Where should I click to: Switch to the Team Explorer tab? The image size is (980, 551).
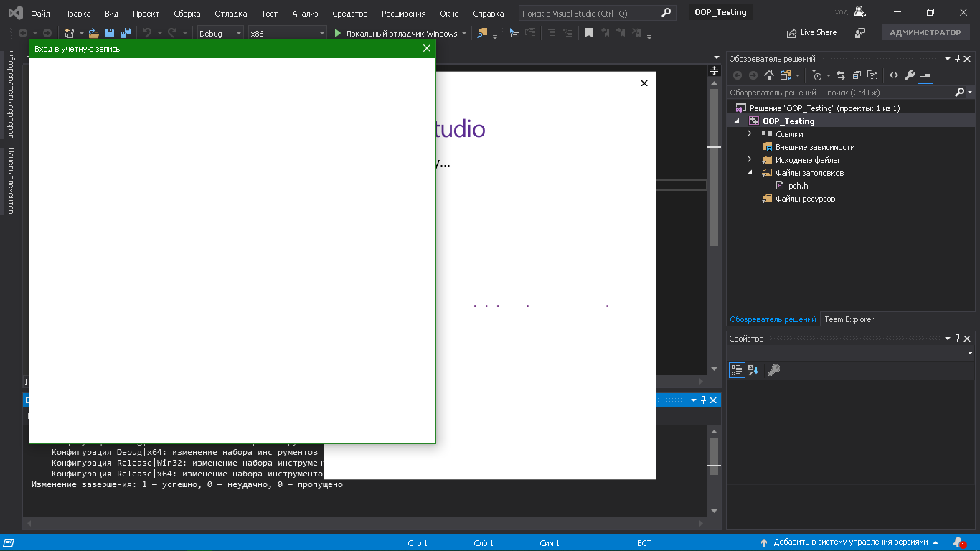[x=849, y=319]
